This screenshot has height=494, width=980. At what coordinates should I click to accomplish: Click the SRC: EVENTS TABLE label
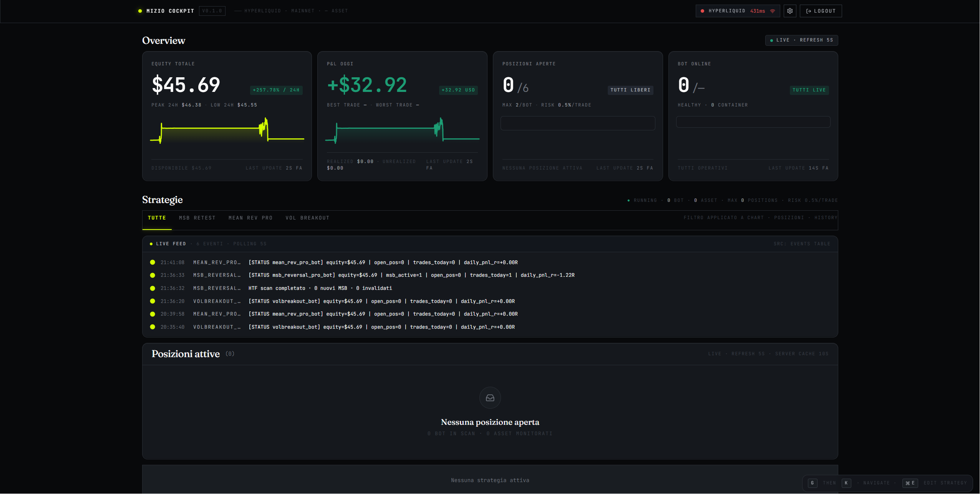pos(802,244)
